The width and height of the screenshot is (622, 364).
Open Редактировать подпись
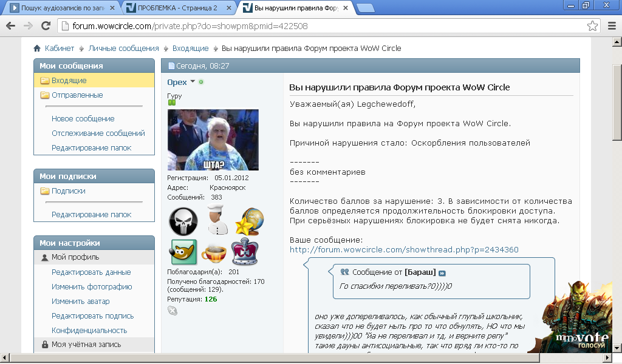click(93, 317)
